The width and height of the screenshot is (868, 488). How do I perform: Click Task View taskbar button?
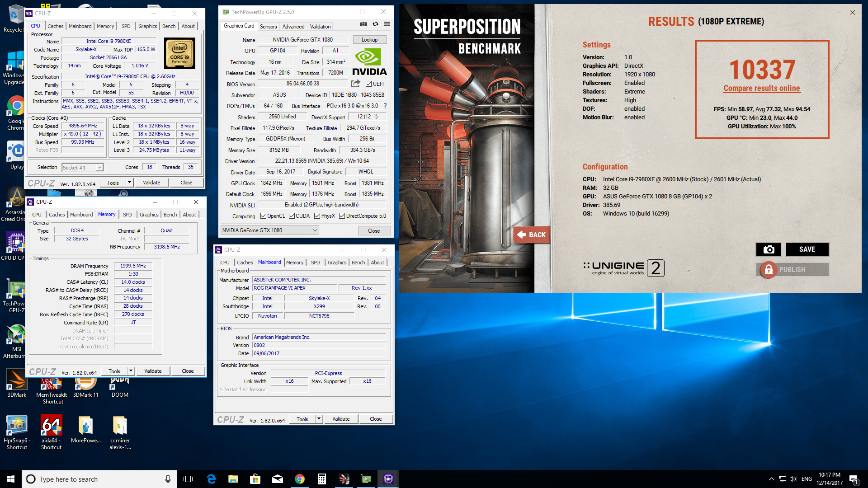coord(188,479)
